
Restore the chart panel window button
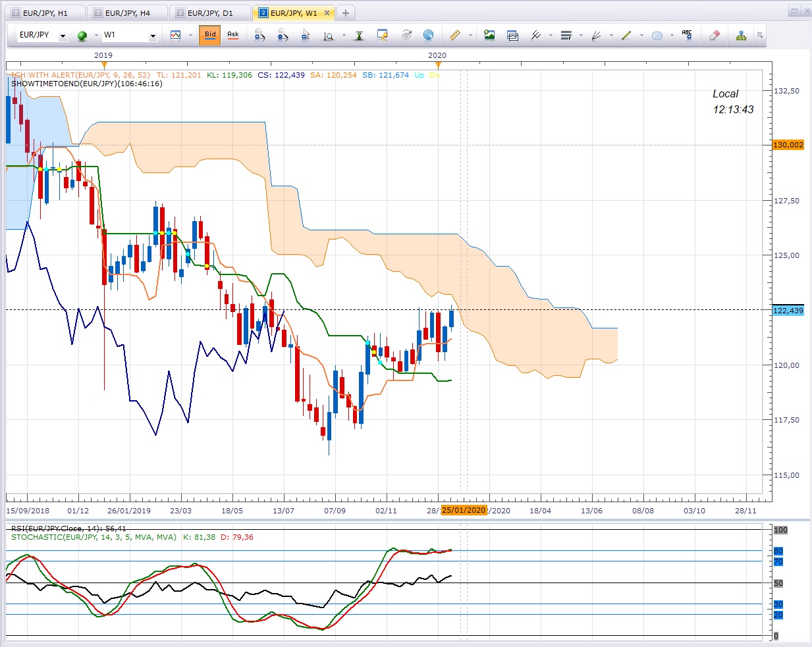tap(795, 11)
